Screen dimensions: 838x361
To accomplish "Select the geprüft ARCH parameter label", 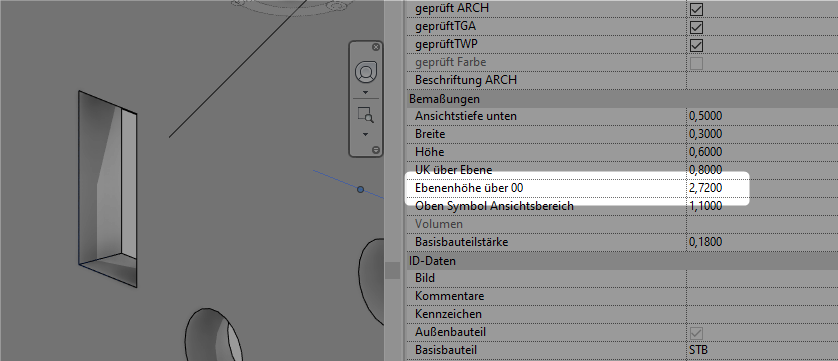I will coord(452,8).
